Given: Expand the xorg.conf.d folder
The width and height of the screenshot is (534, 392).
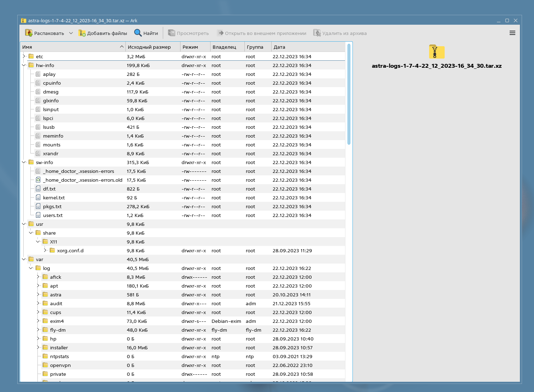Looking at the screenshot, I should point(45,251).
